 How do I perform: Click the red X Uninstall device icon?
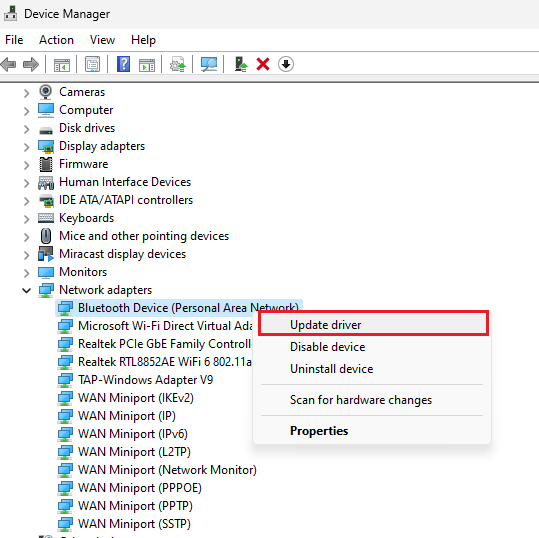point(263,64)
